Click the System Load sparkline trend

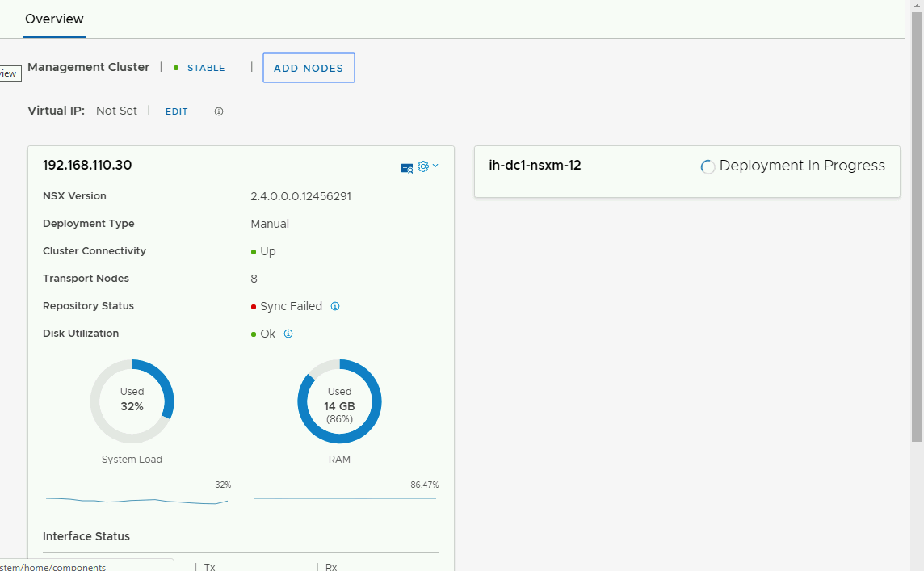point(136,501)
